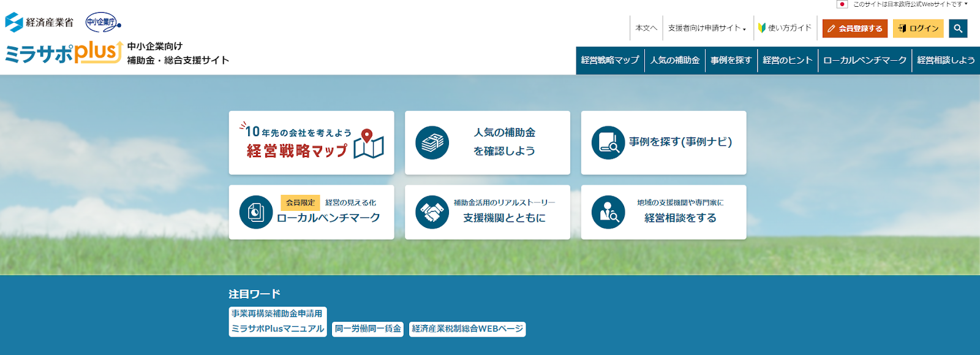This screenshot has width=980, height=355.
Task: Expand the このサイトは日本政府公式Webサイトです notice
Action: click(x=910, y=4)
